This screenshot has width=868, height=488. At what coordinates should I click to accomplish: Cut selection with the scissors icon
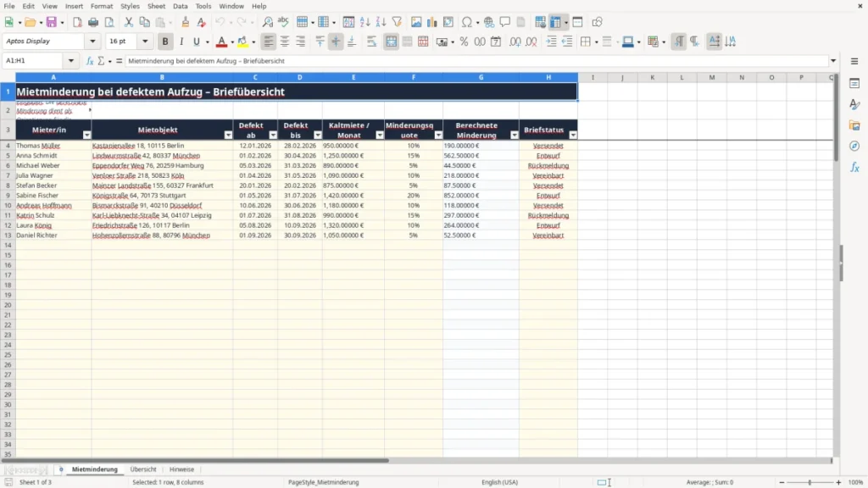[129, 22]
